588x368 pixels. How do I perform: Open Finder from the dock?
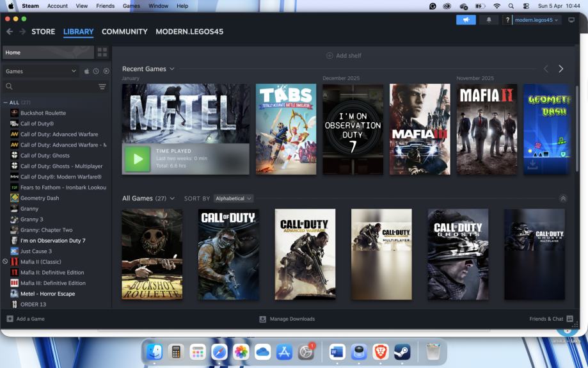tap(154, 352)
